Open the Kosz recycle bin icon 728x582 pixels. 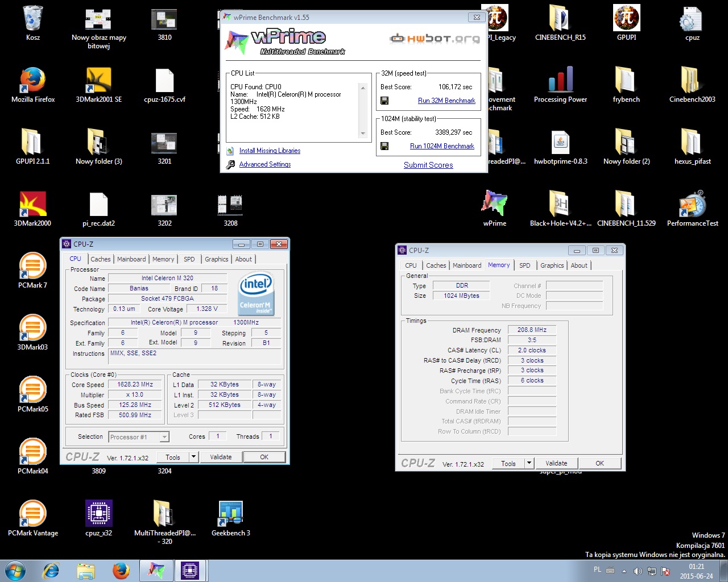(x=33, y=23)
